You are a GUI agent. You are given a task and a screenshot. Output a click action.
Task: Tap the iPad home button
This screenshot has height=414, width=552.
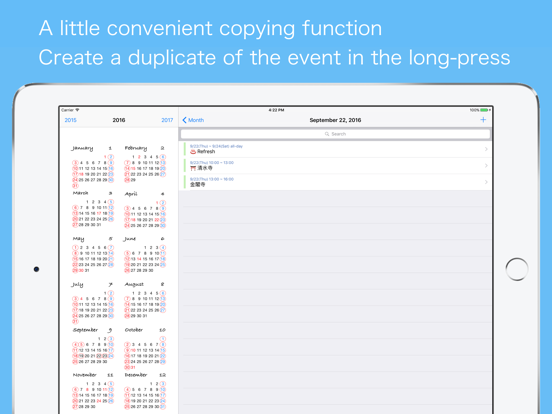[x=517, y=269]
